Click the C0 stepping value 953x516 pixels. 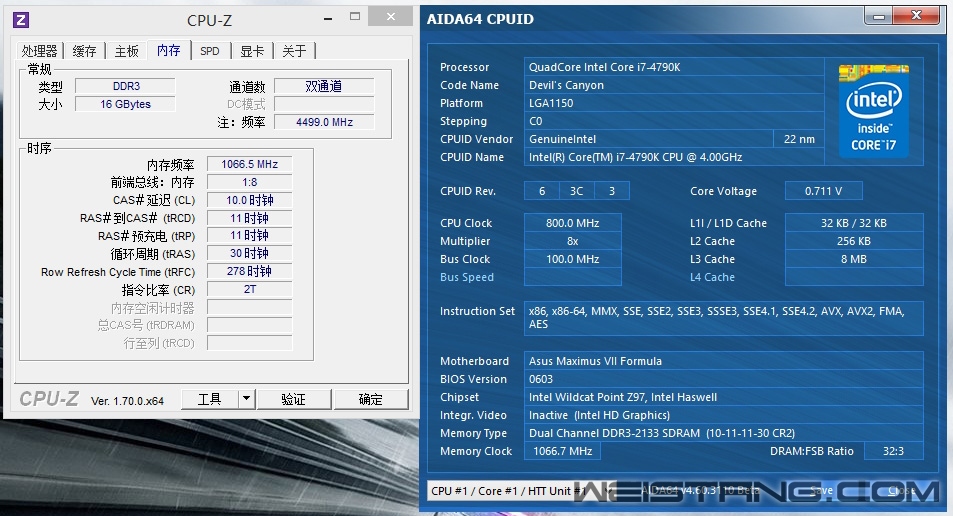(x=673, y=121)
